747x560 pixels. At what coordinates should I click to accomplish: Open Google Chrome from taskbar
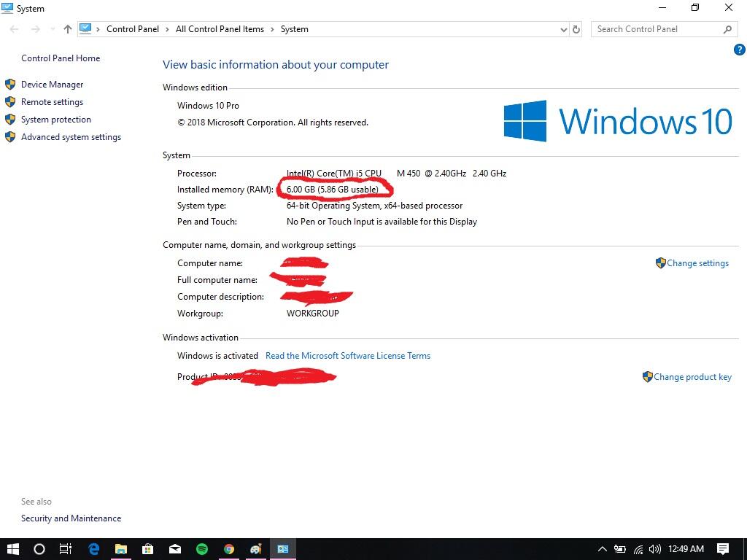click(x=229, y=549)
